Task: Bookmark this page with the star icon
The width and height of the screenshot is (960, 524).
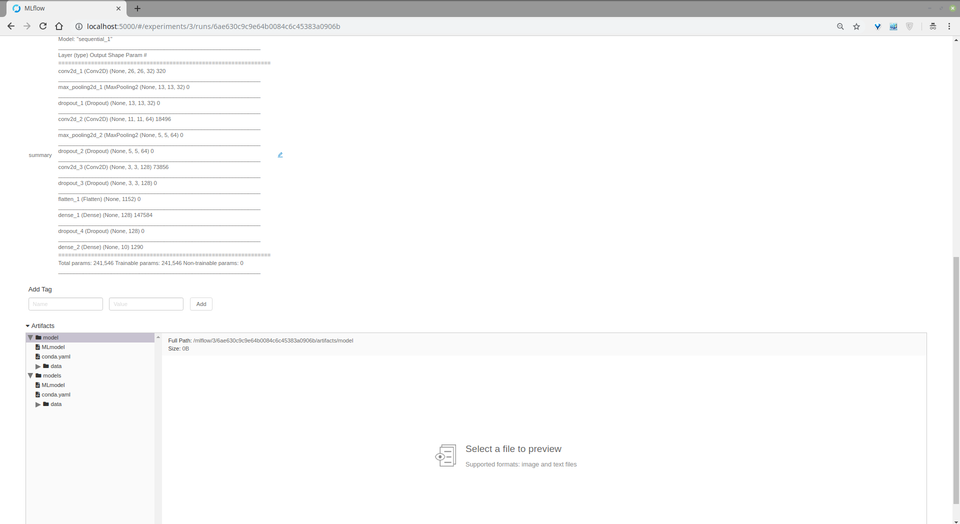Action: 857,26
